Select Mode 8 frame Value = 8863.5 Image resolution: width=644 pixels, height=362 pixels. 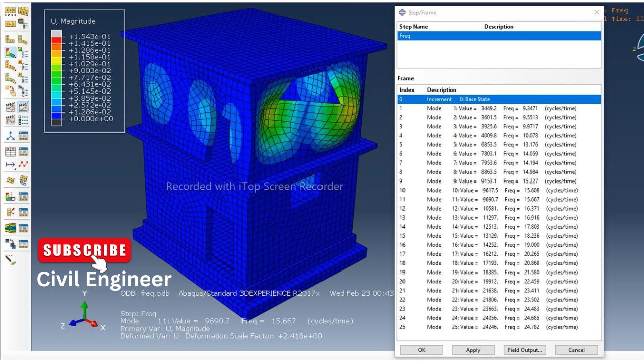click(x=499, y=172)
